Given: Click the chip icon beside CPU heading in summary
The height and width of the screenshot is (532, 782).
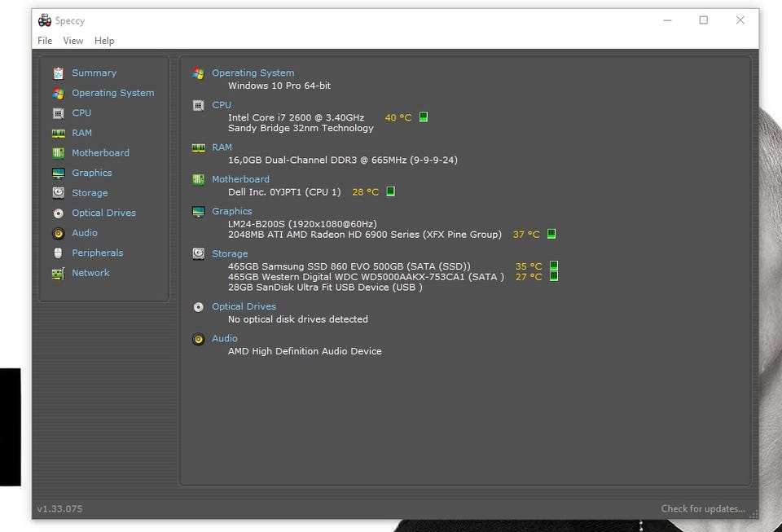Looking at the screenshot, I should 199,105.
